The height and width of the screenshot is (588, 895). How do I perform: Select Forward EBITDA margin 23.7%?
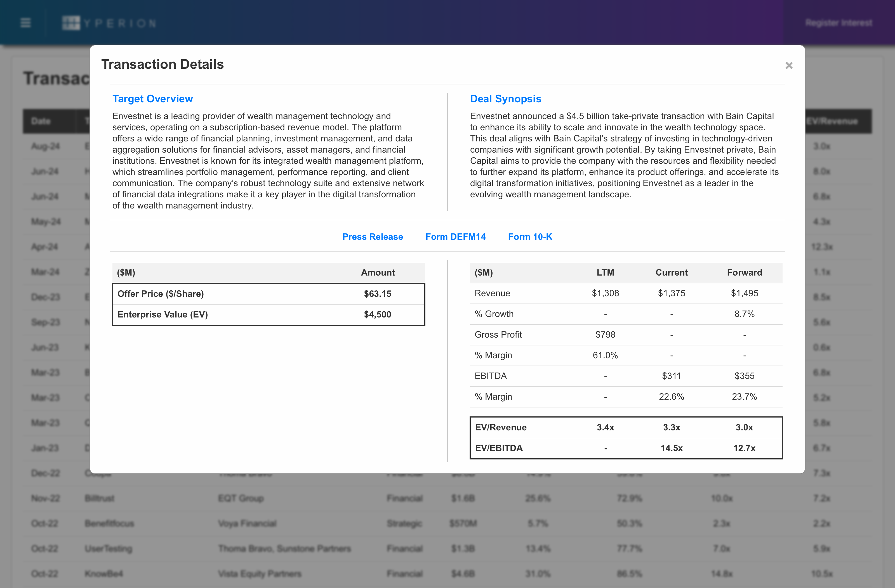pyautogui.click(x=744, y=397)
